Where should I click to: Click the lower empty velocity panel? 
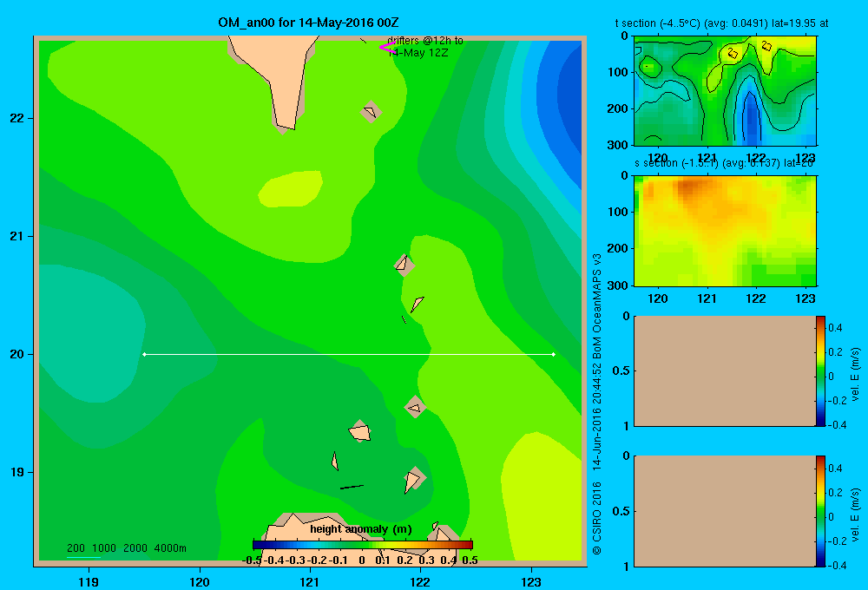[724, 511]
